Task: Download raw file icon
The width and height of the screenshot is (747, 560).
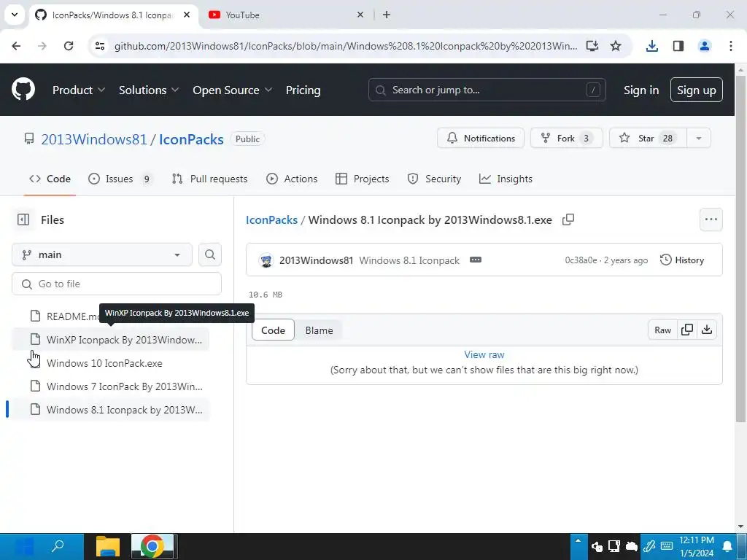Action: 707,330
